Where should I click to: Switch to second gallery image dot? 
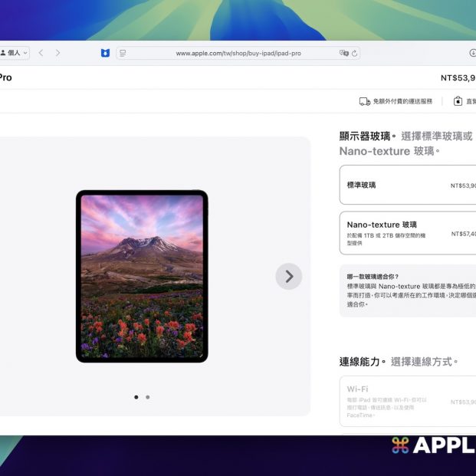[x=148, y=397]
